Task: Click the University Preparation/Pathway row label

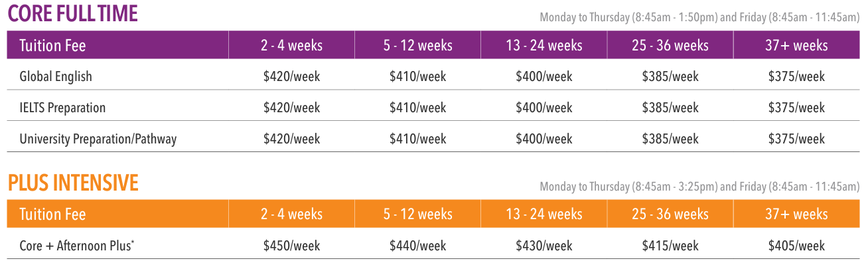Action: click(98, 139)
